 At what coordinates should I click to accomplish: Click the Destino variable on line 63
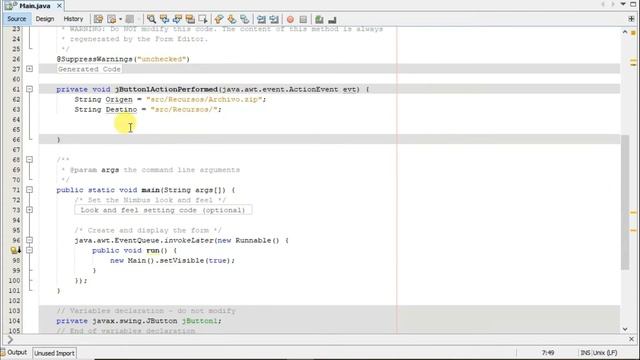tap(121, 109)
